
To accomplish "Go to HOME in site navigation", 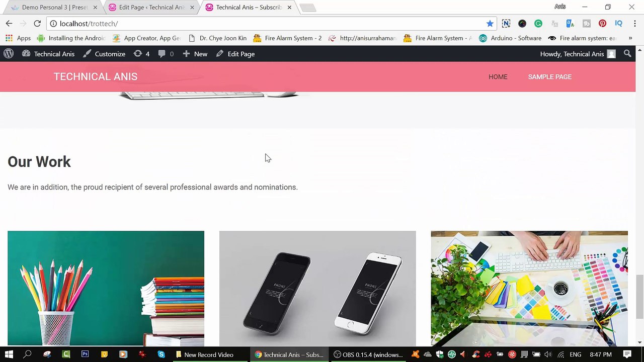I will point(498,77).
